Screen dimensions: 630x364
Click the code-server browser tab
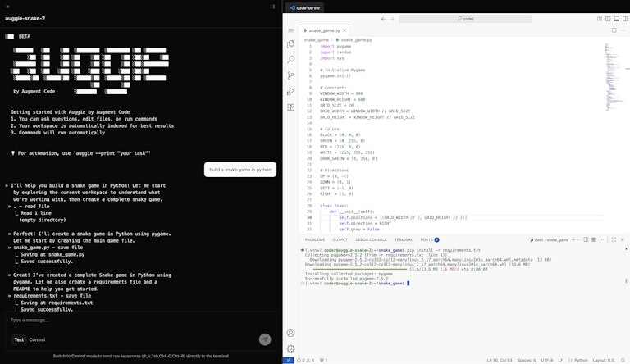pyautogui.click(x=304, y=7)
